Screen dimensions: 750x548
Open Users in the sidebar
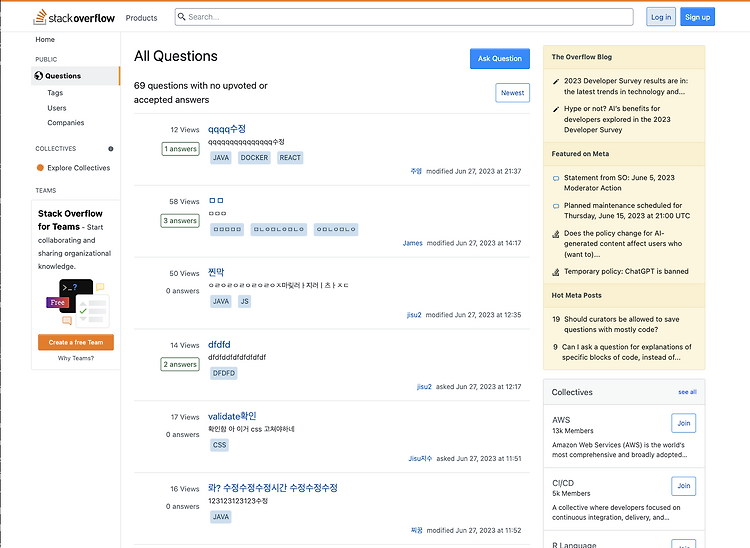[57, 108]
